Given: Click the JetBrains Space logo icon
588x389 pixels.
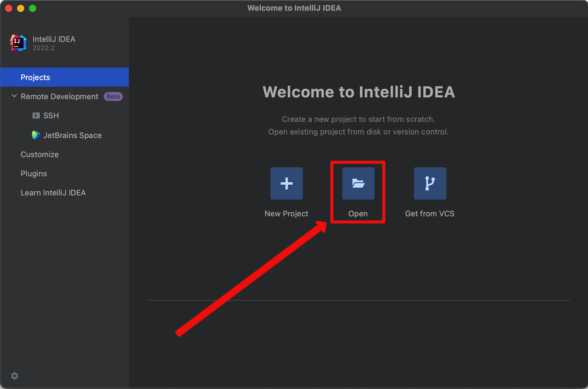Looking at the screenshot, I should [36, 135].
